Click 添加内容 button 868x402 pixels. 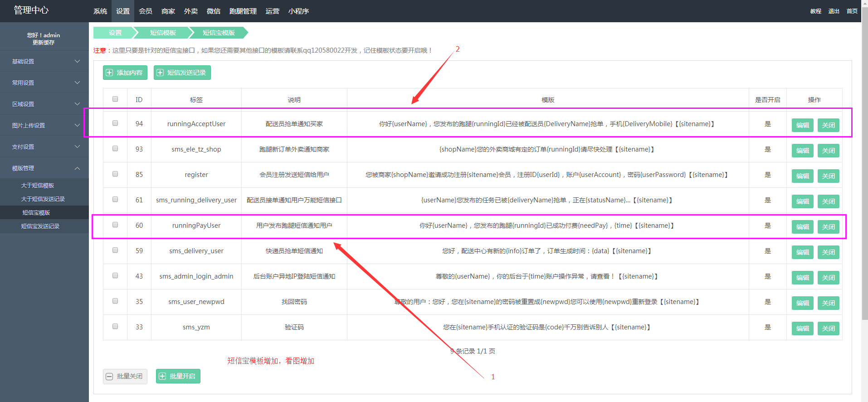(125, 73)
